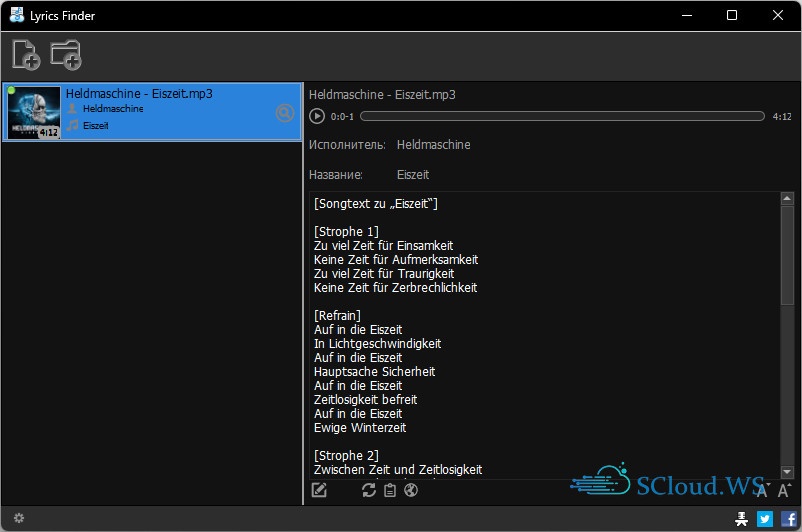
Task: Click the Add file toolbar icon
Action: coord(26,55)
